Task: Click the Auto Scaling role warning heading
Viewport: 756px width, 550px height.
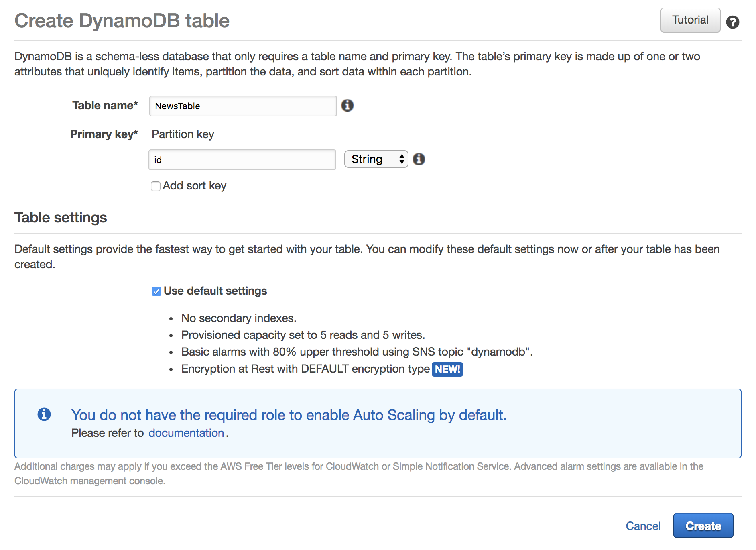Action: (x=289, y=415)
